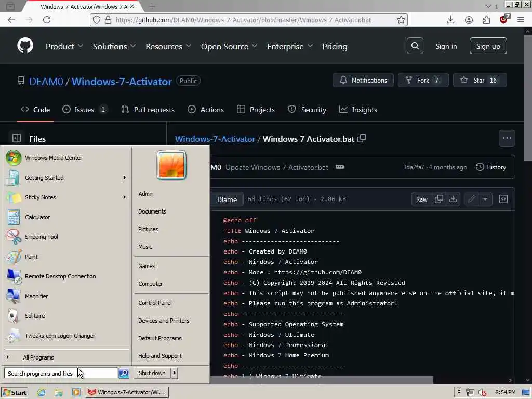The width and height of the screenshot is (532, 399).
Task: Click the browser address bar
Action: point(249,20)
